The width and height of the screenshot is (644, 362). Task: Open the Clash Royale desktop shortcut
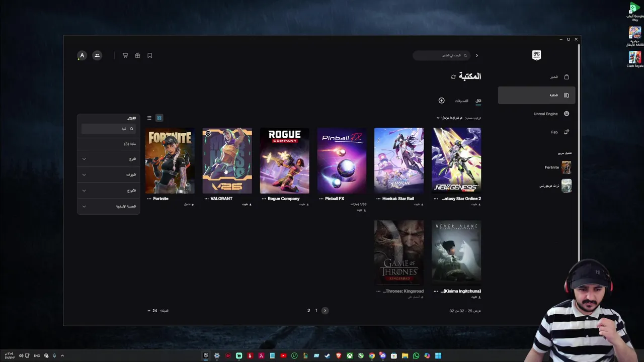pyautogui.click(x=635, y=59)
